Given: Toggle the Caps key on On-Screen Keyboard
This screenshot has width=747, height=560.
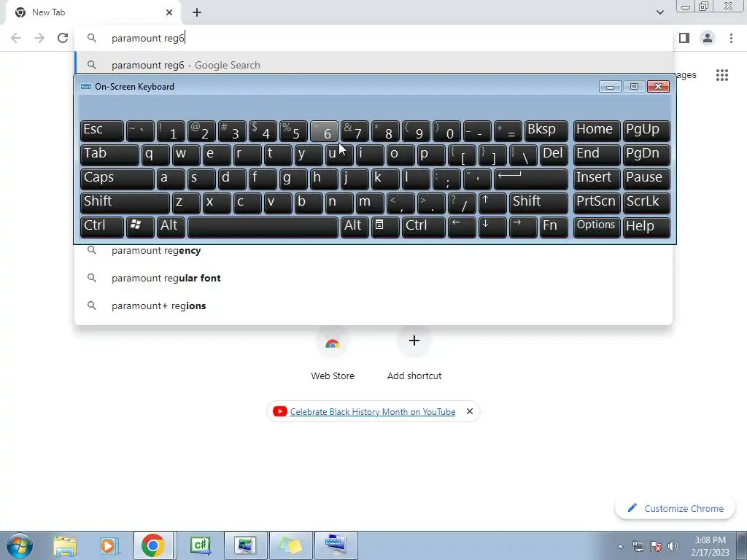Looking at the screenshot, I should pos(117,179).
